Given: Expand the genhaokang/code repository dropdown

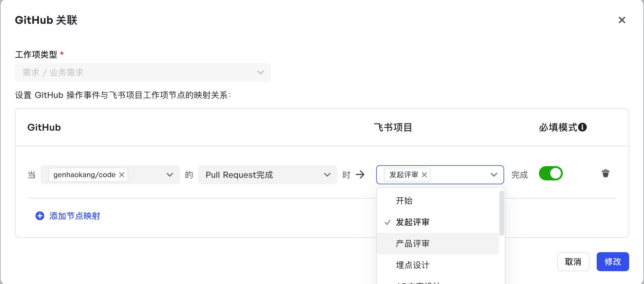Looking at the screenshot, I should point(170,175).
